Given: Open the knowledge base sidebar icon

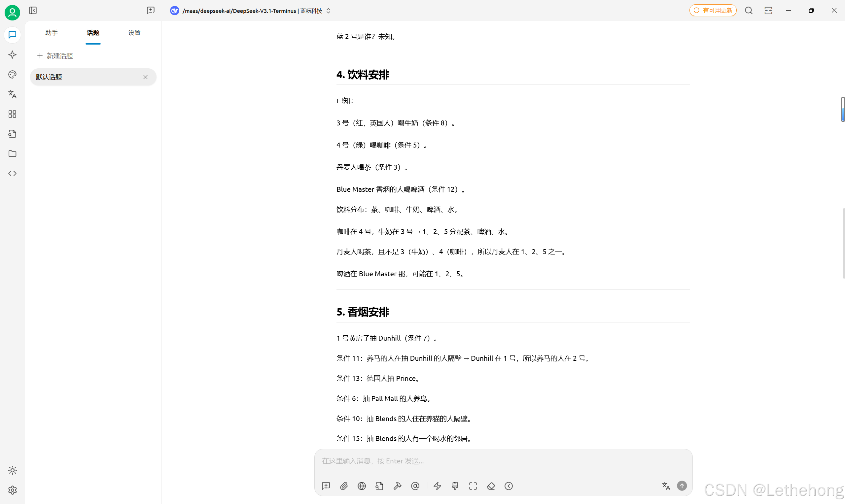Looking at the screenshot, I should tap(12, 134).
